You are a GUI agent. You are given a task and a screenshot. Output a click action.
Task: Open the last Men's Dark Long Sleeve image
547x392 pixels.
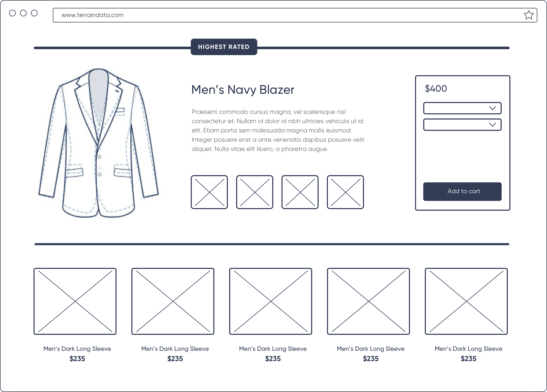click(x=466, y=301)
